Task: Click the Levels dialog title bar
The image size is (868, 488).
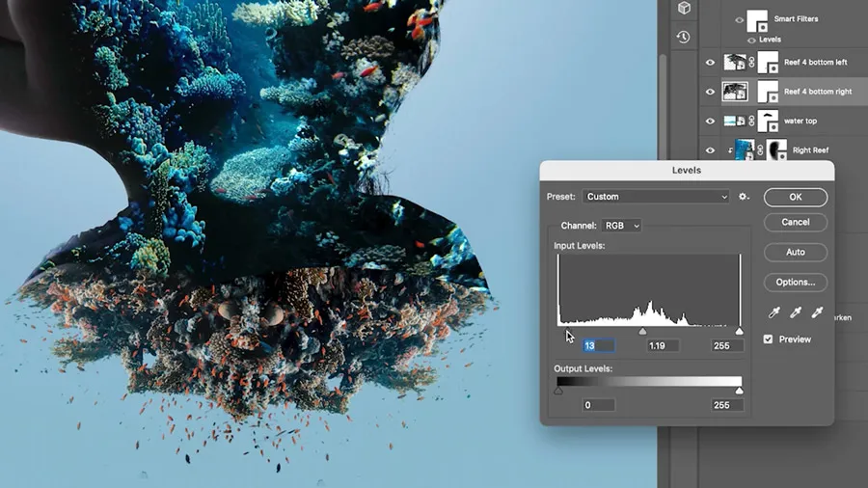Action: [x=687, y=171]
